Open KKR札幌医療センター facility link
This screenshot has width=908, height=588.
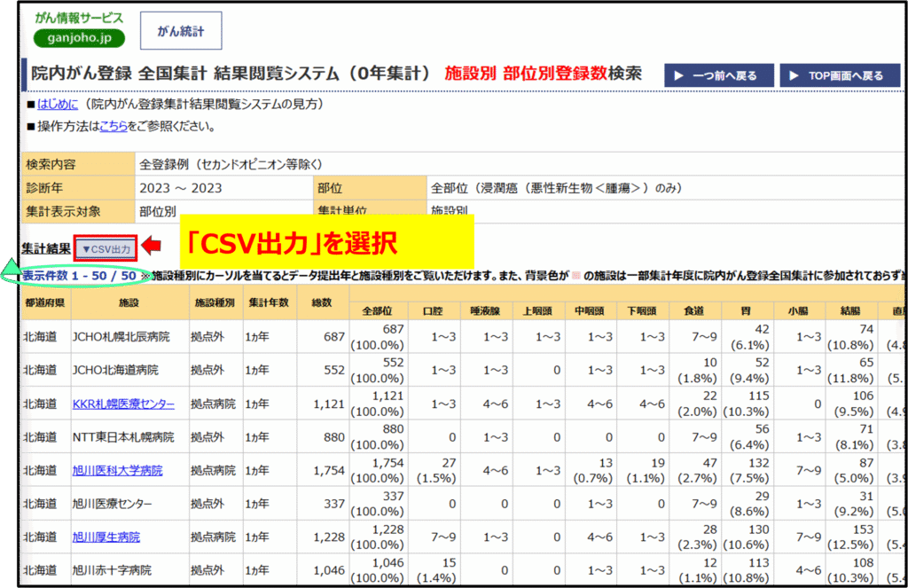pyautogui.click(x=123, y=404)
